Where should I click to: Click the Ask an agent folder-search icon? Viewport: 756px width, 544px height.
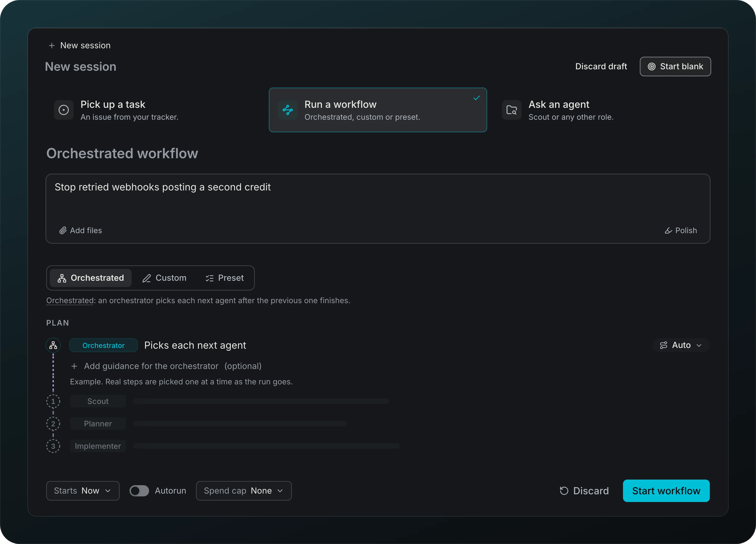click(512, 110)
